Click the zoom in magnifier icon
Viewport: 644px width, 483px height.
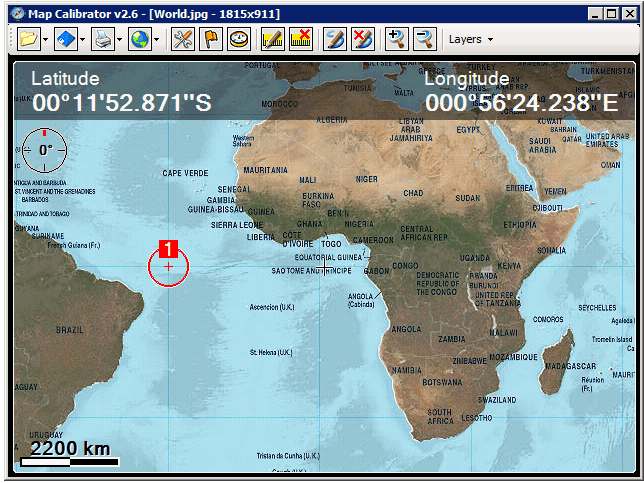(x=396, y=39)
